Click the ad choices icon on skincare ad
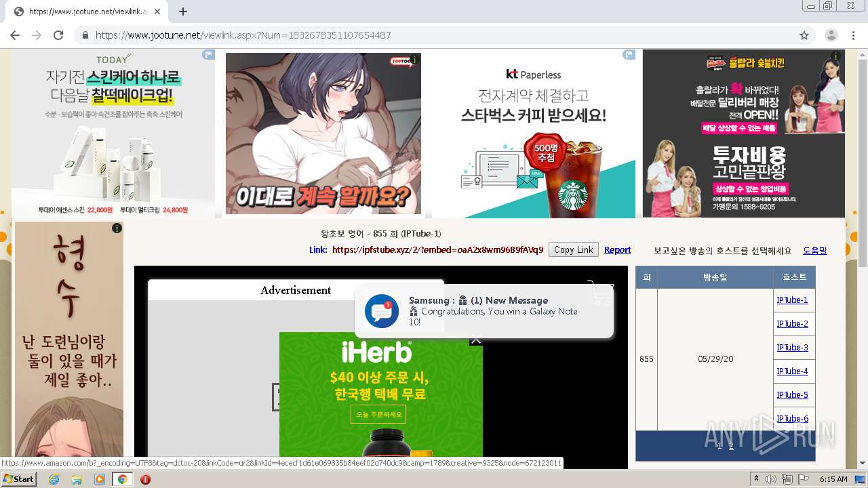Image resolution: width=868 pixels, height=488 pixels. pos(209,55)
